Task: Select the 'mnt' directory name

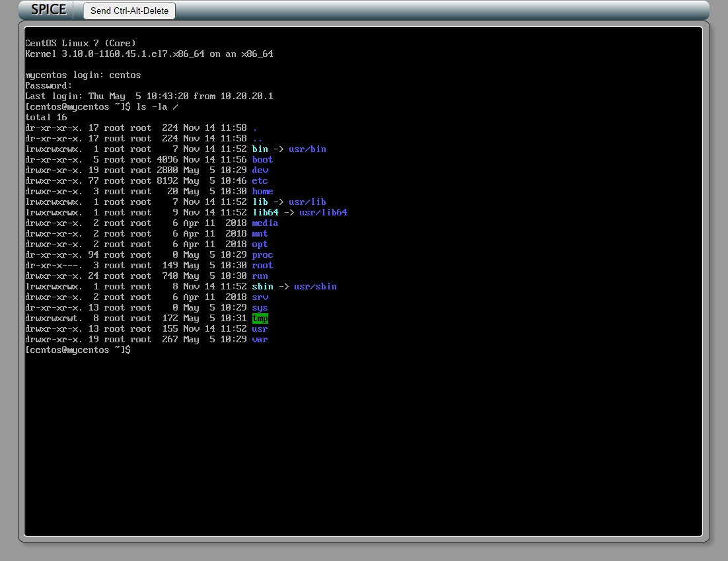Action: [260, 234]
